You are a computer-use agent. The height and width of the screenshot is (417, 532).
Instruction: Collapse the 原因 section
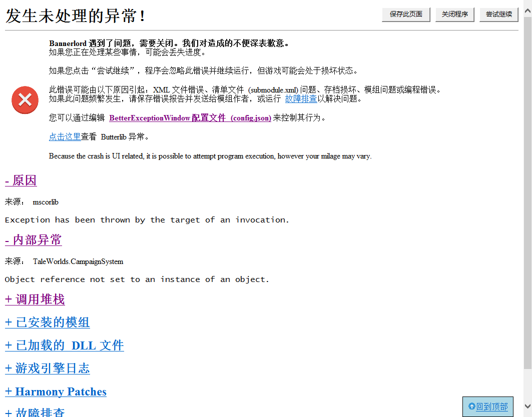pyautogui.click(x=21, y=180)
